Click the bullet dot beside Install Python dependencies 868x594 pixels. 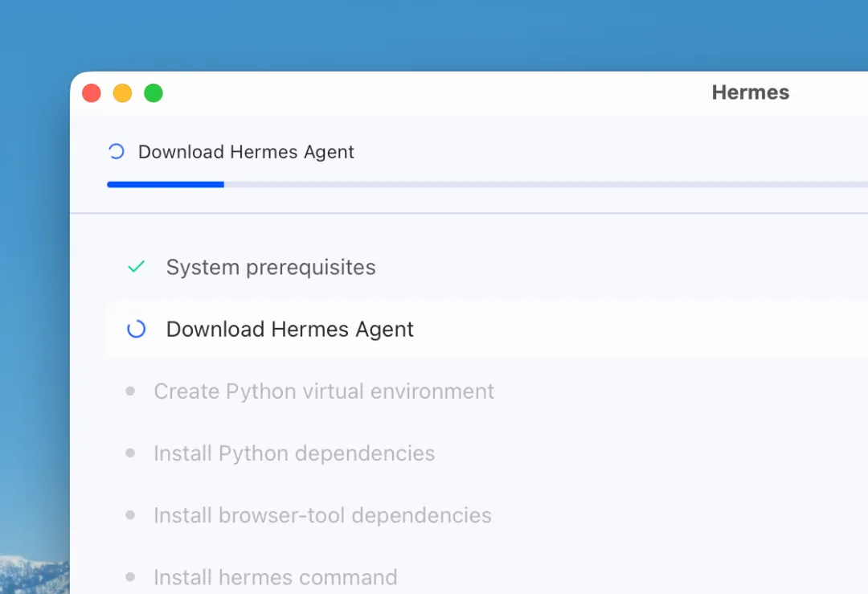(x=130, y=453)
